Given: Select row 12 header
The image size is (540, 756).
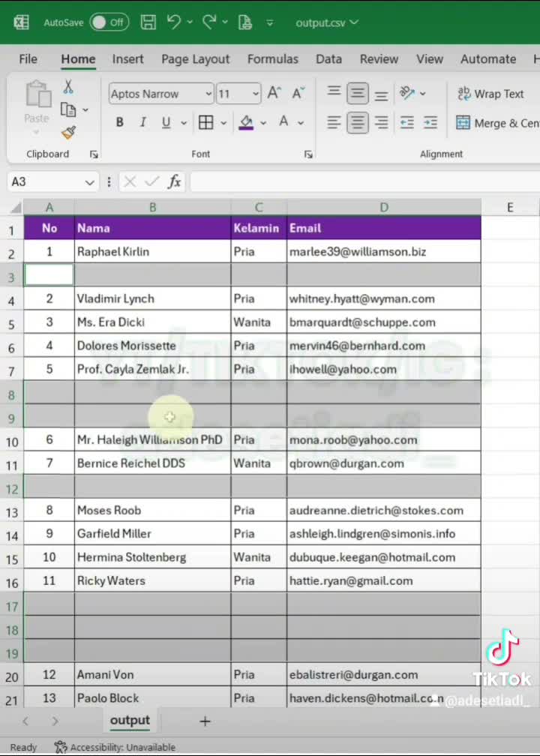Looking at the screenshot, I should coord(11,489).
